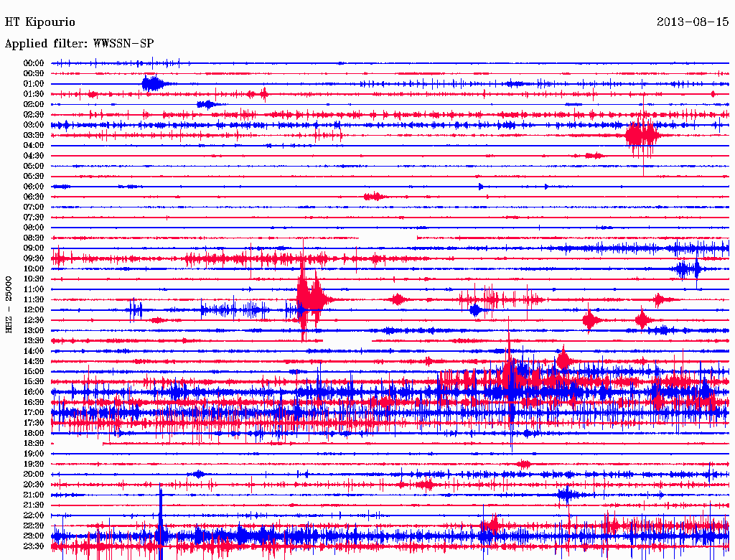Image resolution: width=735 pixels, height=560 pixels.
Task: Click the 22:00 time label
Action: pyautogui.click(x=34, y=516)
